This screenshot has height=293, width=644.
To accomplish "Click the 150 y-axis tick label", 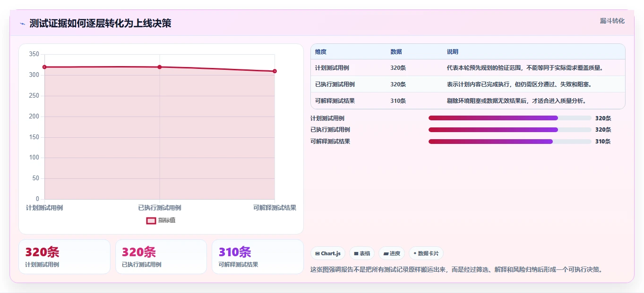I will click(34, 137).
